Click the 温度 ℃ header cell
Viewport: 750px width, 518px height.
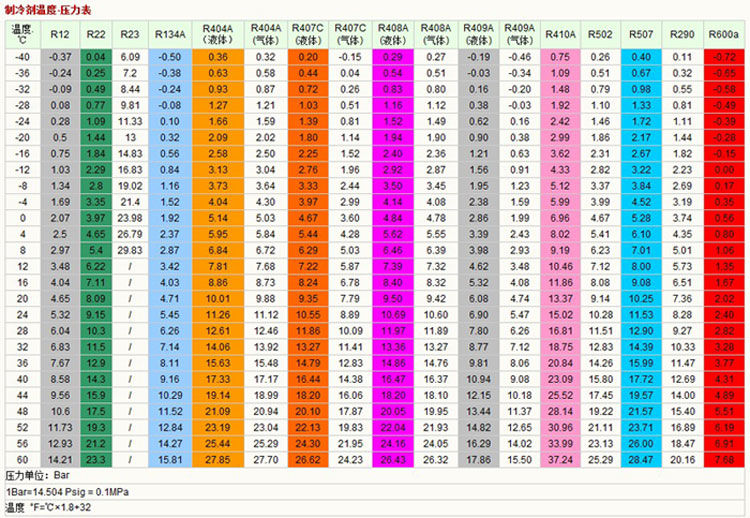22,35
